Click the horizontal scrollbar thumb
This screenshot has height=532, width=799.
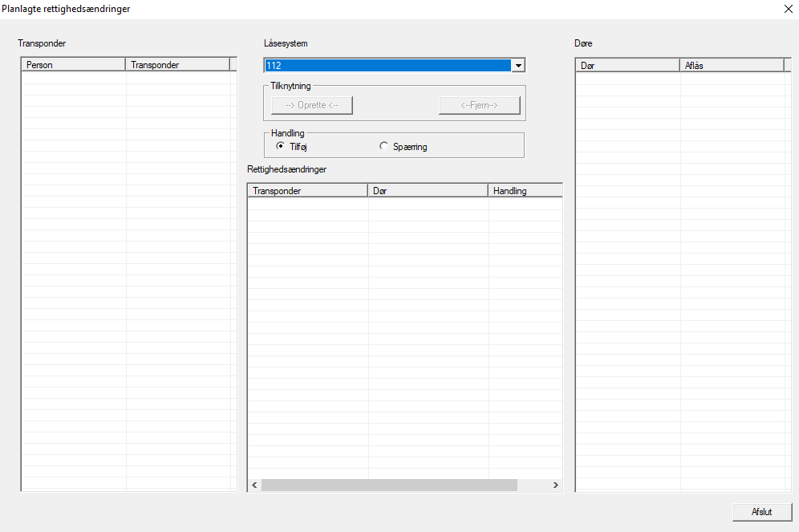tap(389, 485)
